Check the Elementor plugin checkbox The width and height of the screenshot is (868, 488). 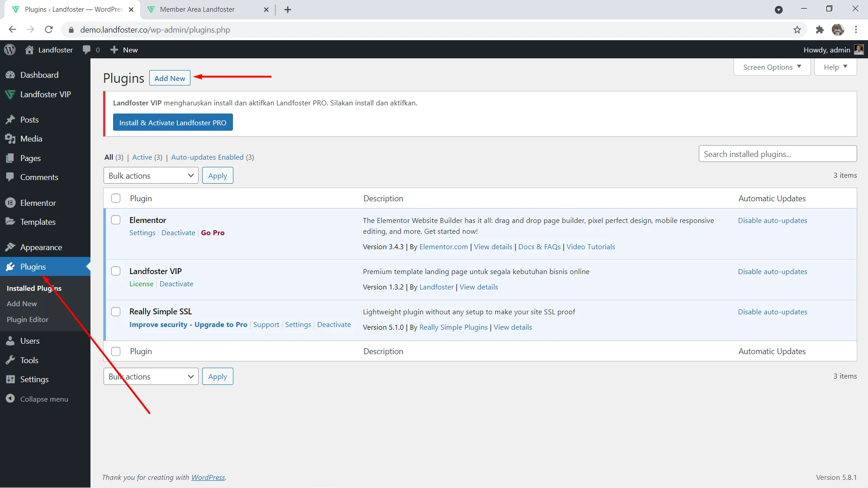pyautogui.click(x=116, y=220)
